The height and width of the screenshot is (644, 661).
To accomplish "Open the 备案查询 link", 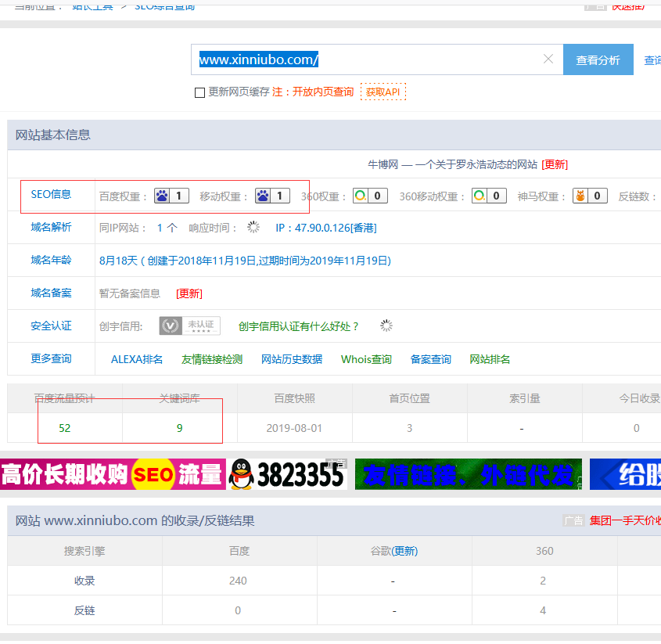I will click(431, 359).
